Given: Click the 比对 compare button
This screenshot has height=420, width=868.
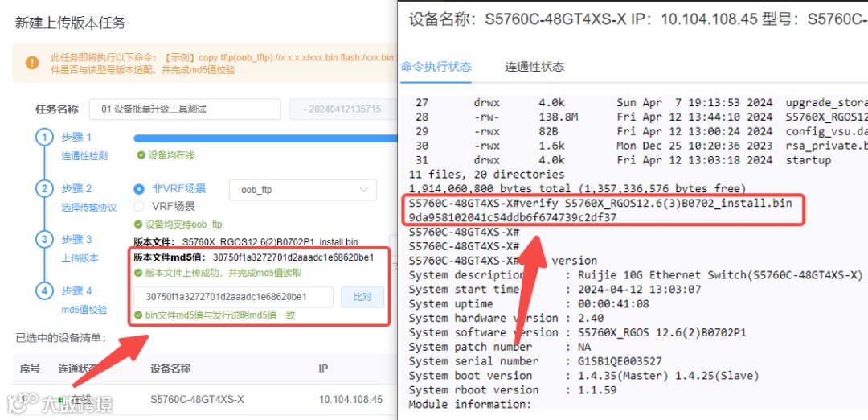Looking at the screenshot, I should point(362,297).
